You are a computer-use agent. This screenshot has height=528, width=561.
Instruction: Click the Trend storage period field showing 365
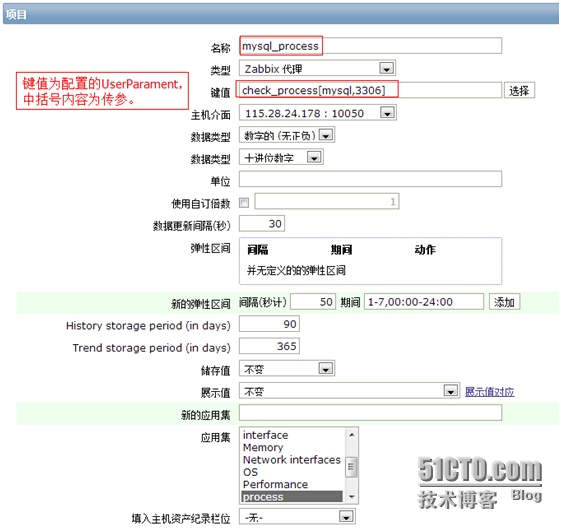coord(269,346)
